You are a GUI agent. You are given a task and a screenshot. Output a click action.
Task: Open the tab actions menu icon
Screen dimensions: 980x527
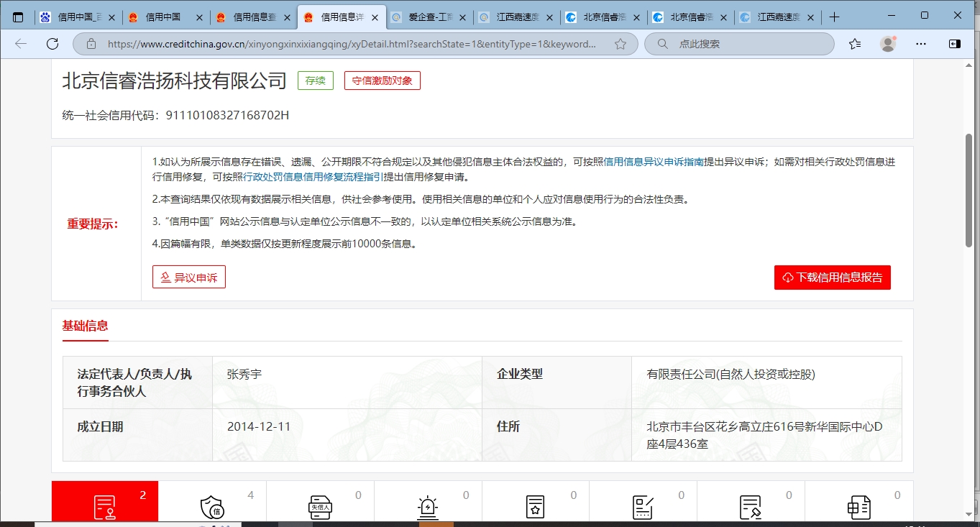[18, 17]
